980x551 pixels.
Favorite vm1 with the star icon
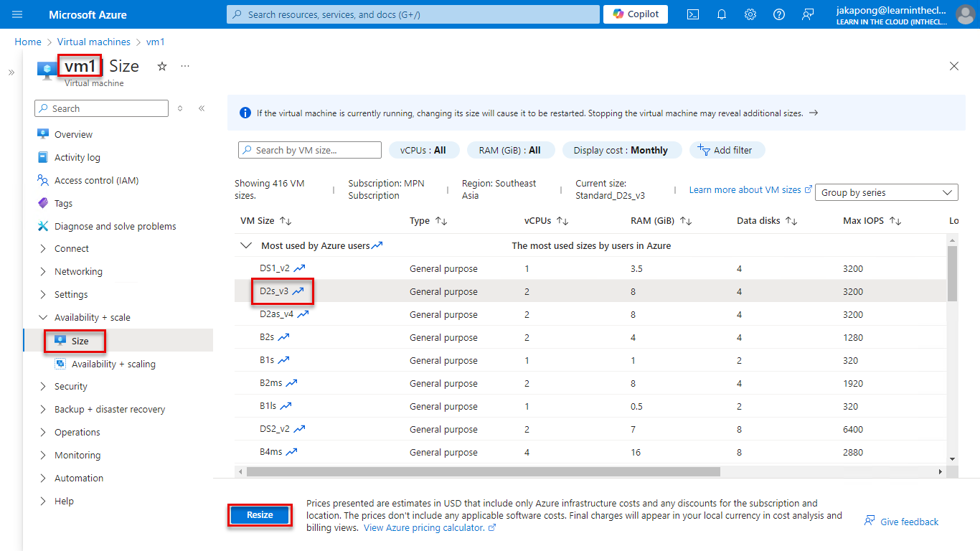click(x=162, y=66)
